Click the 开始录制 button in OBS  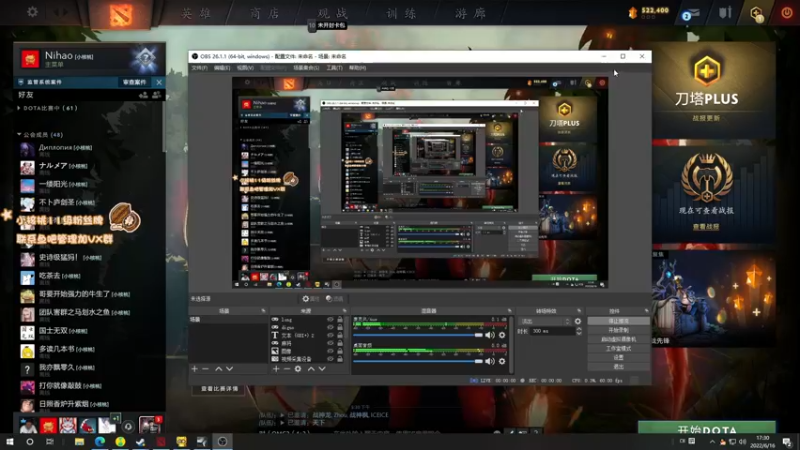point(618,331)
